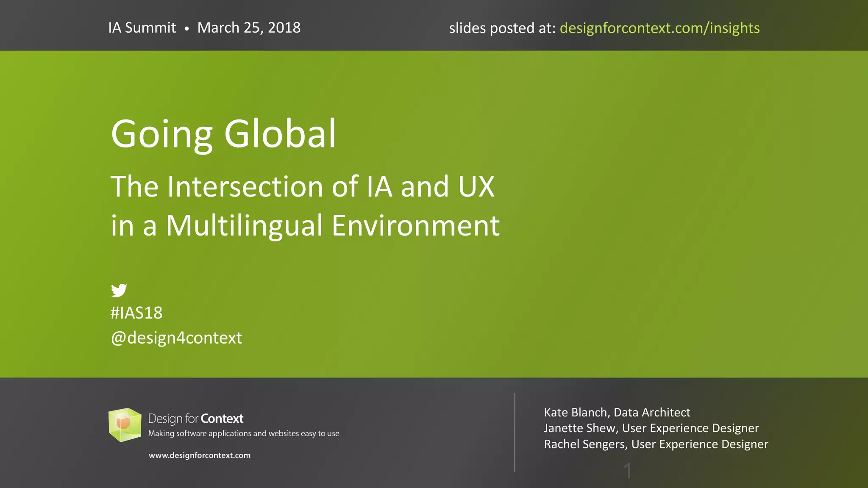
Task: Click the #IAS18 hashtag
Action: point(136,313)
